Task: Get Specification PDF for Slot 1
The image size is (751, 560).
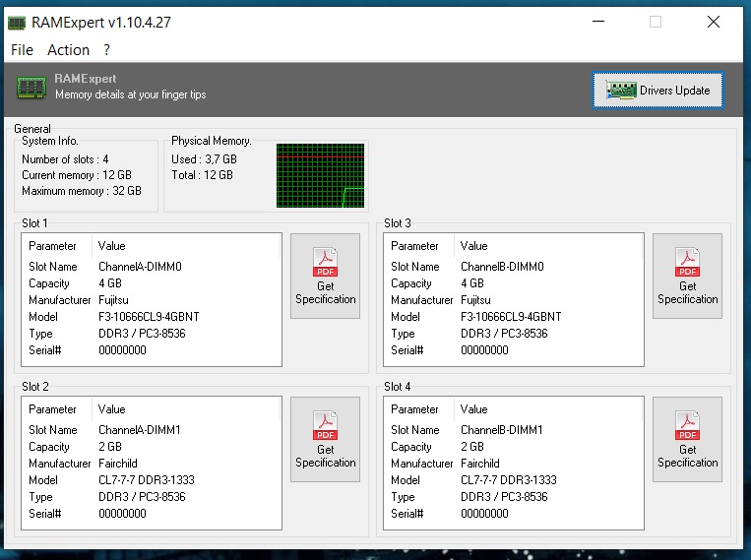Action: (x=325, y=276)
